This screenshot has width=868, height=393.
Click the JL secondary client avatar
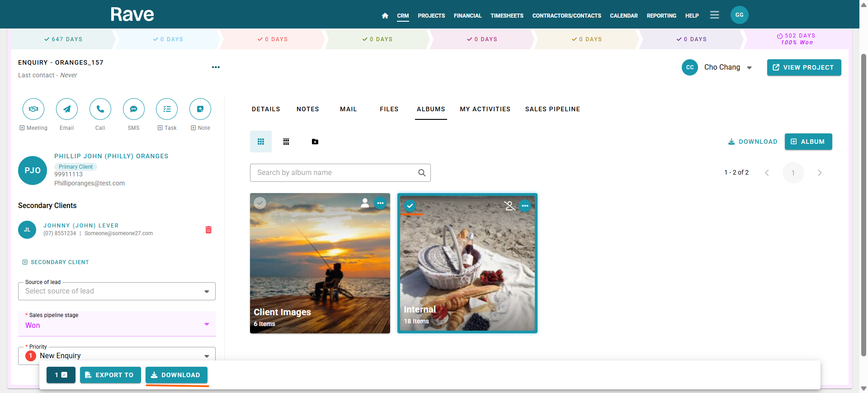tap(27, 230)
